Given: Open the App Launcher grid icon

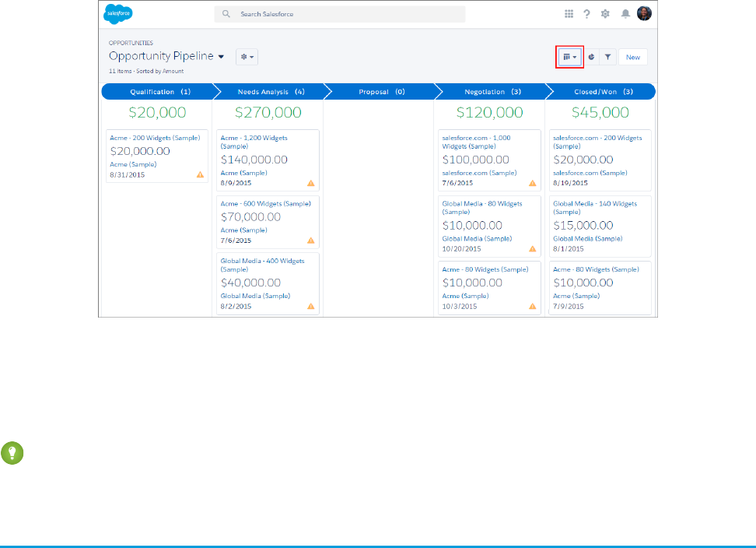Looking at the screenshot, I should coord(569,14).
